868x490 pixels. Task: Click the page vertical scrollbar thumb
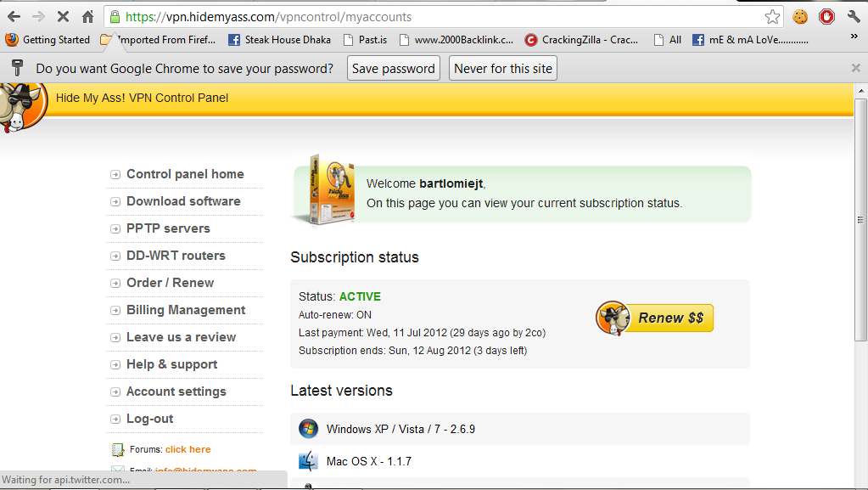click(860, 219)
